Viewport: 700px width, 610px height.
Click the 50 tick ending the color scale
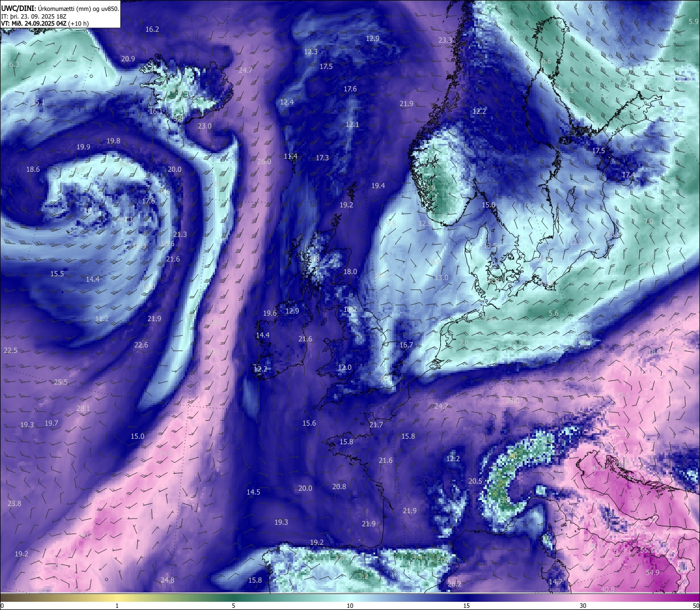(695, 606)
